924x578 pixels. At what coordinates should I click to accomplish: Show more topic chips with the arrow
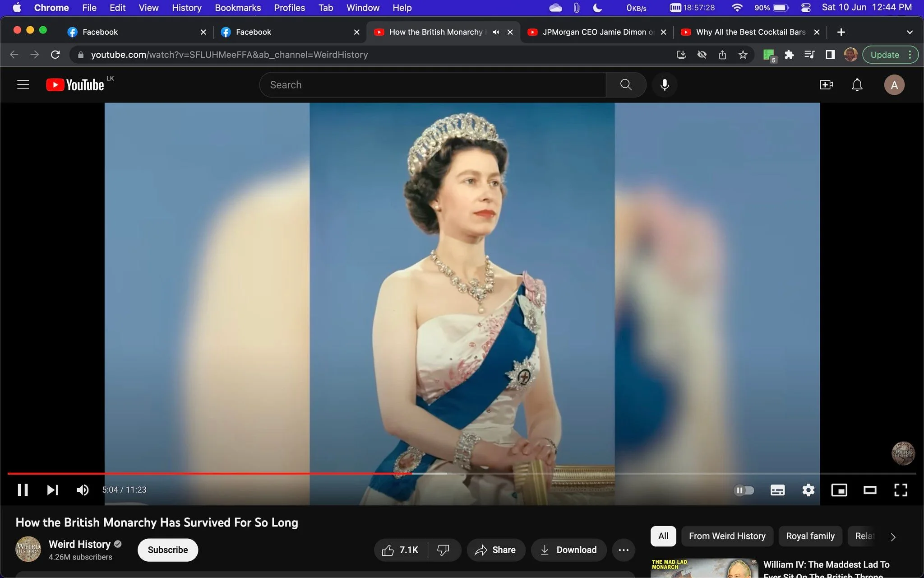(893, 536)
